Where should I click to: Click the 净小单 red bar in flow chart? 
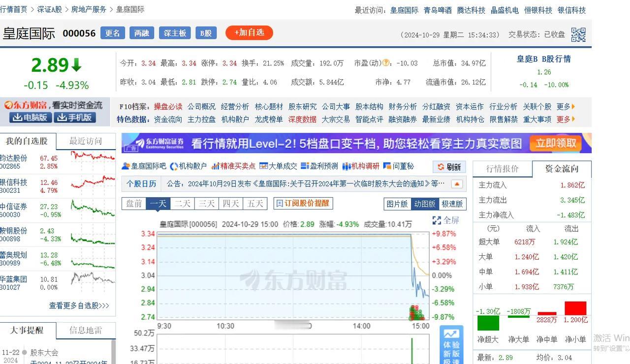(575, 308)
